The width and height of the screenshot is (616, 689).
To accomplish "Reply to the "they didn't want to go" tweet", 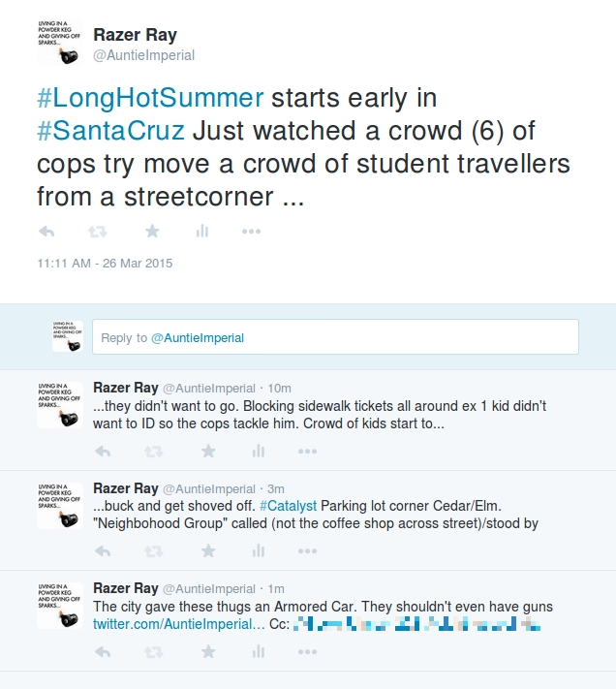I will pyautogui.click(x=102, y=452).
